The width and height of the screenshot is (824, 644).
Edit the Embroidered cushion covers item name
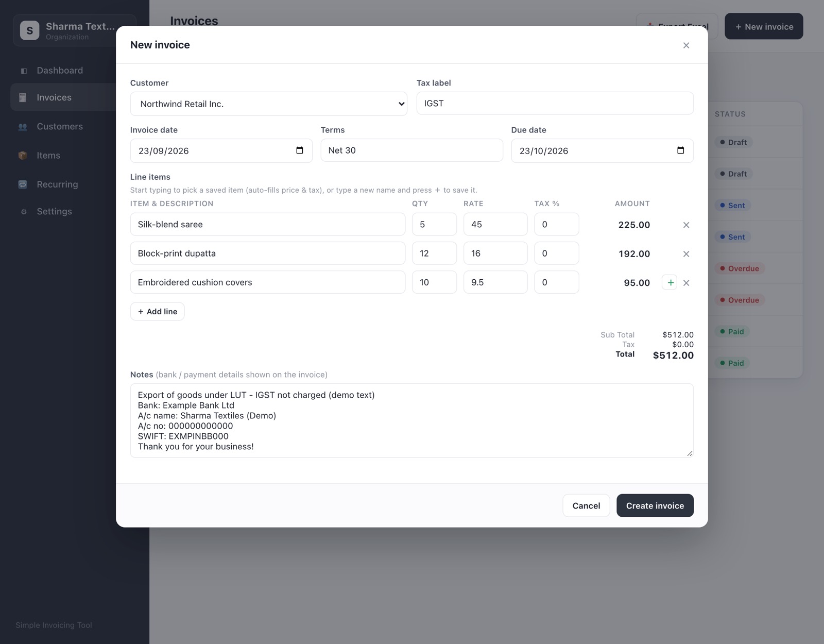267,282
